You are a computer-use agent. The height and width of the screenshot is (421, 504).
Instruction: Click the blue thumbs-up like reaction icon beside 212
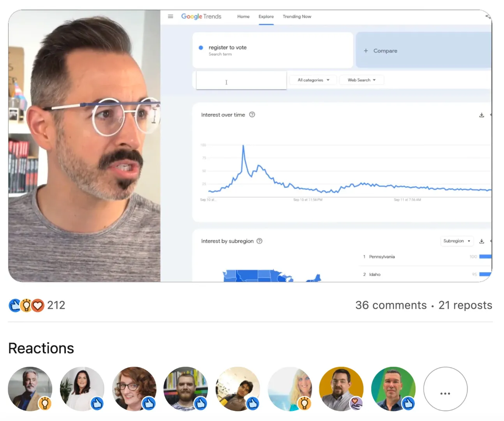[14, 305]
